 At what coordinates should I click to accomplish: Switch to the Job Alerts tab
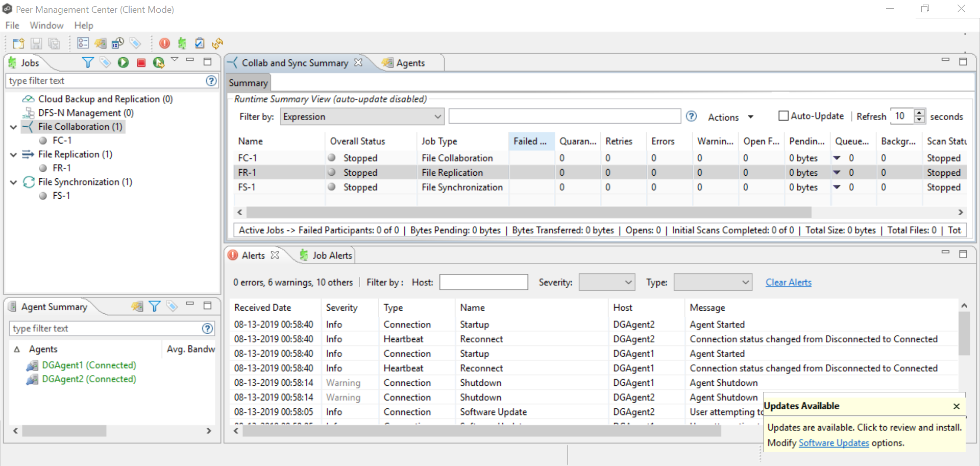pyautogui.click(x=331, y=255)
